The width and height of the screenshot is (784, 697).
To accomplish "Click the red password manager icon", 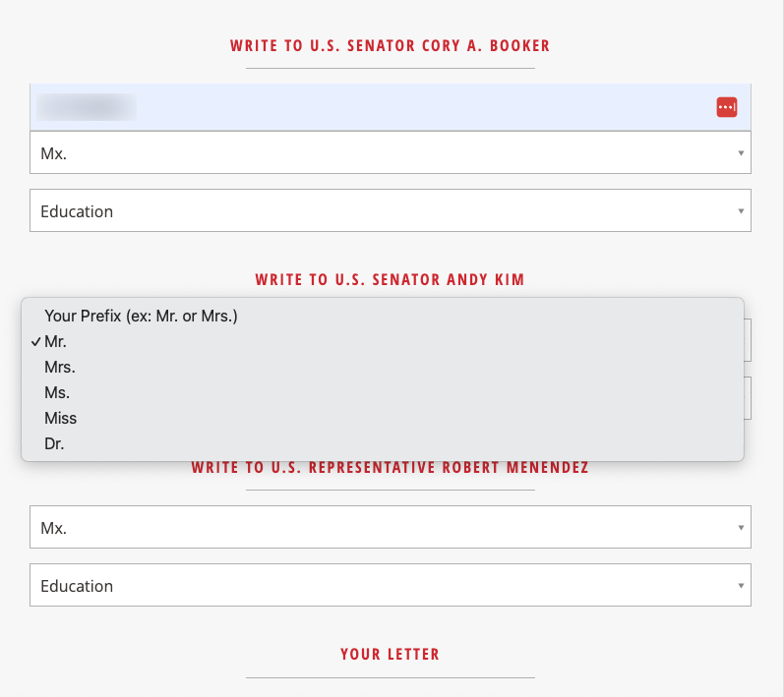I will (727, 107).
